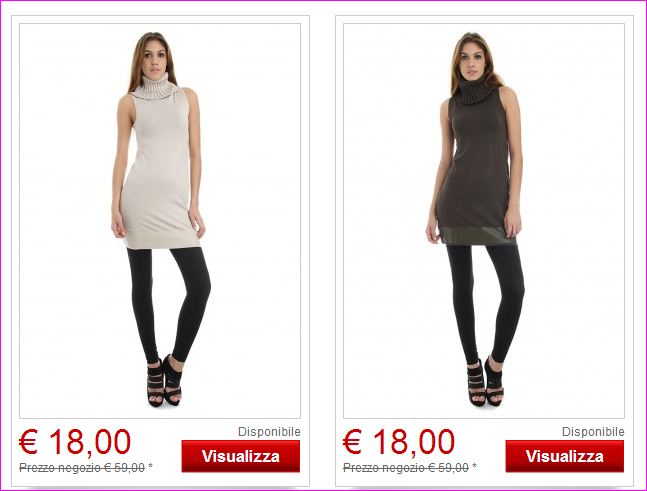Viewport: 647px width, 491px height.
Task: Select the € 18,00 price of brown dress
Action: point(399,442)
